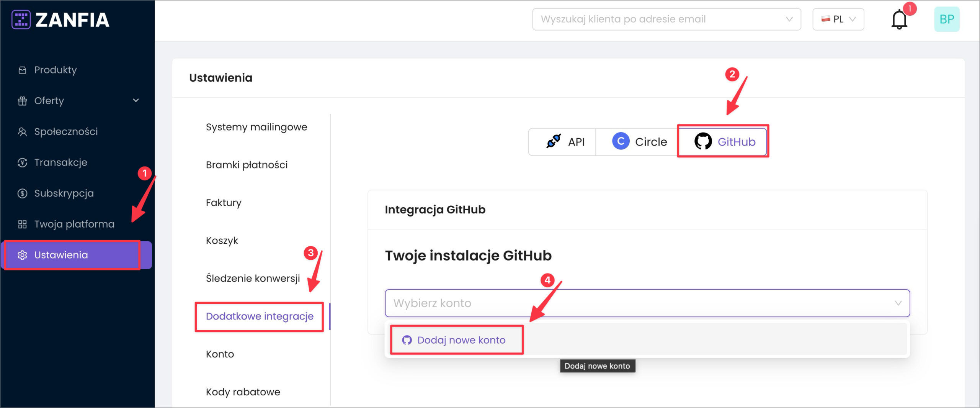Open Dodatkowe integracje settings section
The image size is (980, 408).
(x=260, y=316)
